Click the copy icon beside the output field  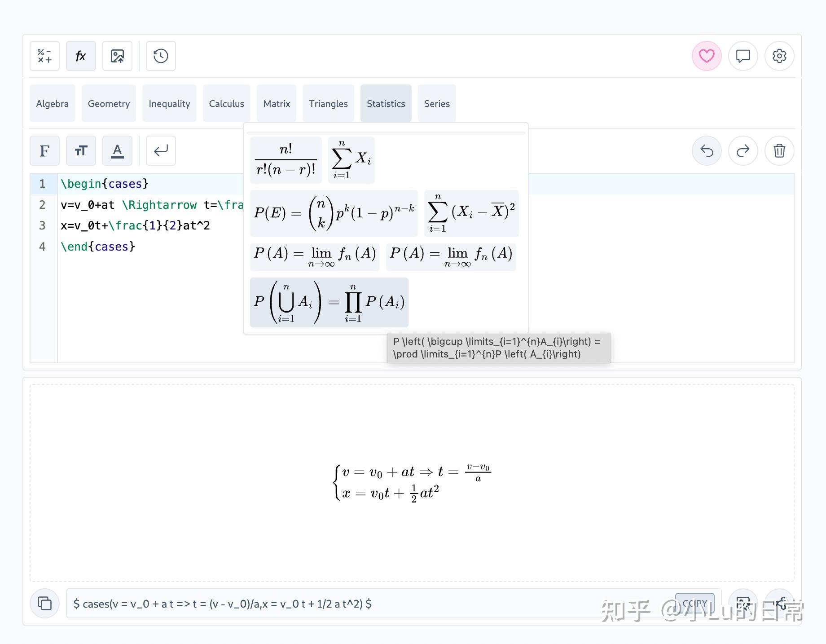[44, 603]
